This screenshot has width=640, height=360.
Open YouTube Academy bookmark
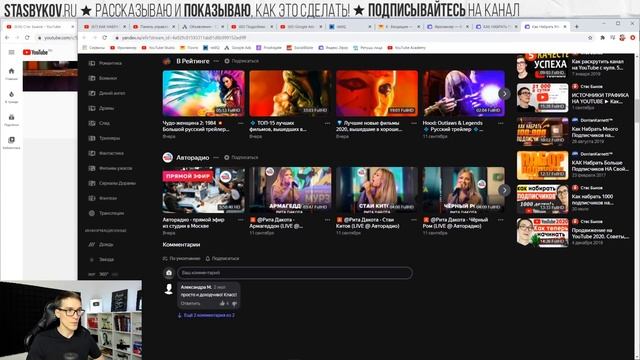click(407, 48)
